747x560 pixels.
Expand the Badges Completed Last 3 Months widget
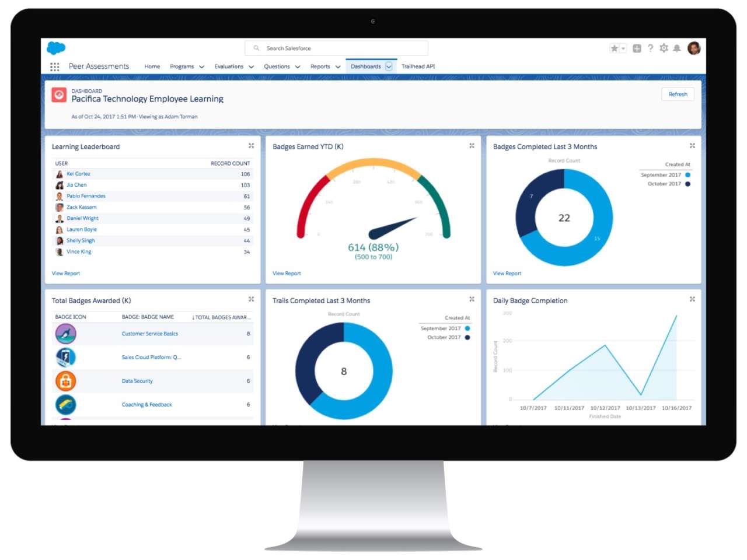[692, 146]
